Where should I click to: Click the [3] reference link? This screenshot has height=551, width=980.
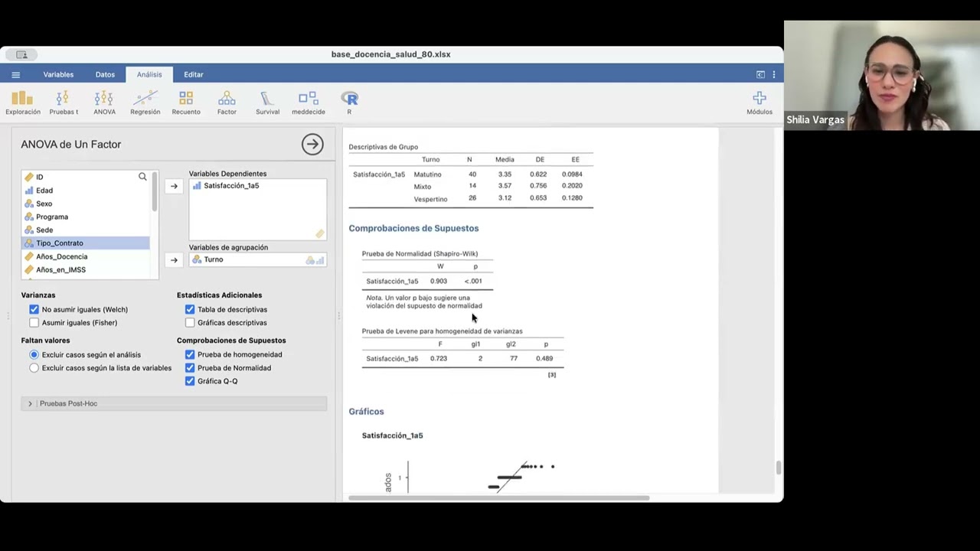[552, 374]
